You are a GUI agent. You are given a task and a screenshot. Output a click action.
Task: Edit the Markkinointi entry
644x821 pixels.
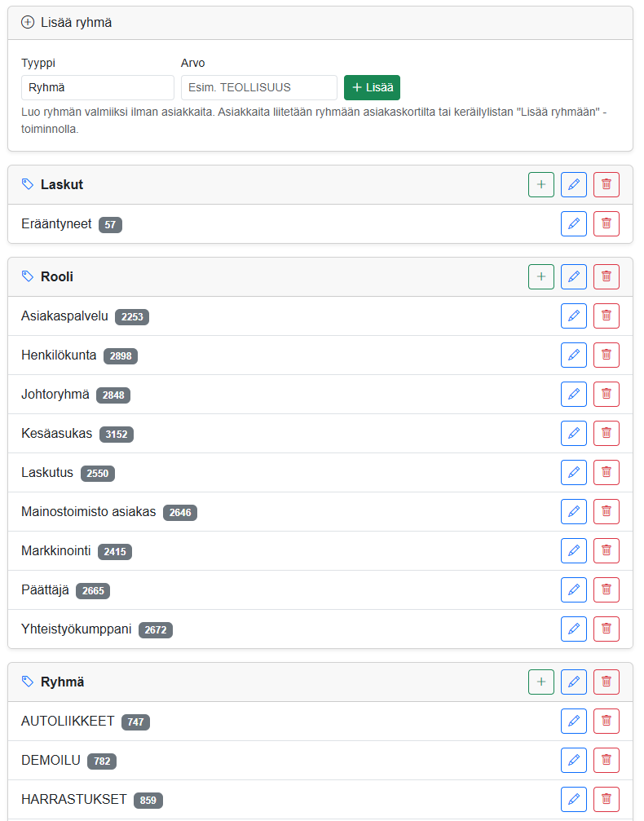point(574,551)
